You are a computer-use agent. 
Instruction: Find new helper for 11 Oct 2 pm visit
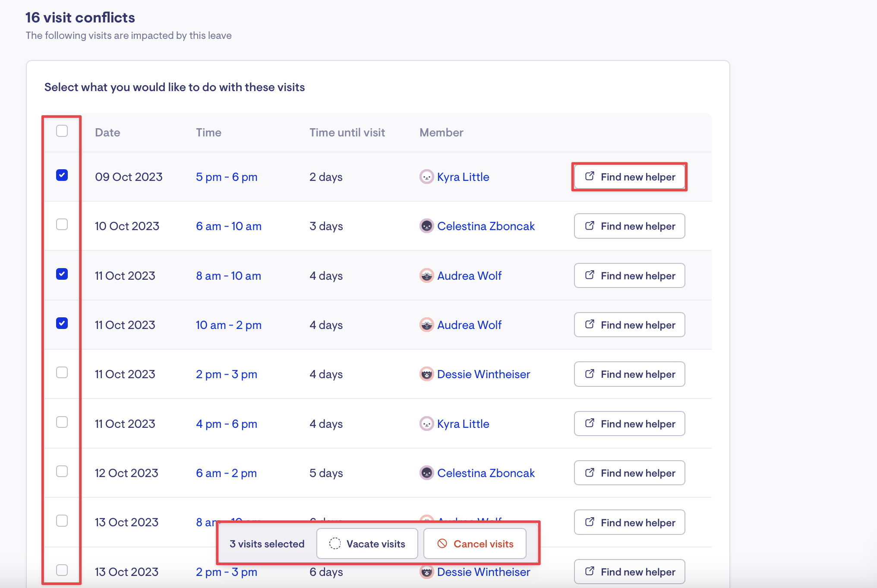click(629, 374)
